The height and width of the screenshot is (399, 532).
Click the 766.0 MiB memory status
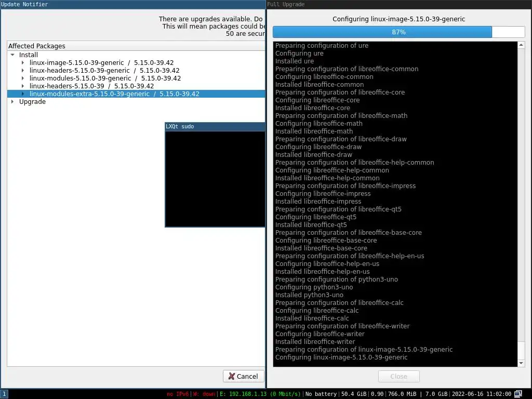click(402, 394)
